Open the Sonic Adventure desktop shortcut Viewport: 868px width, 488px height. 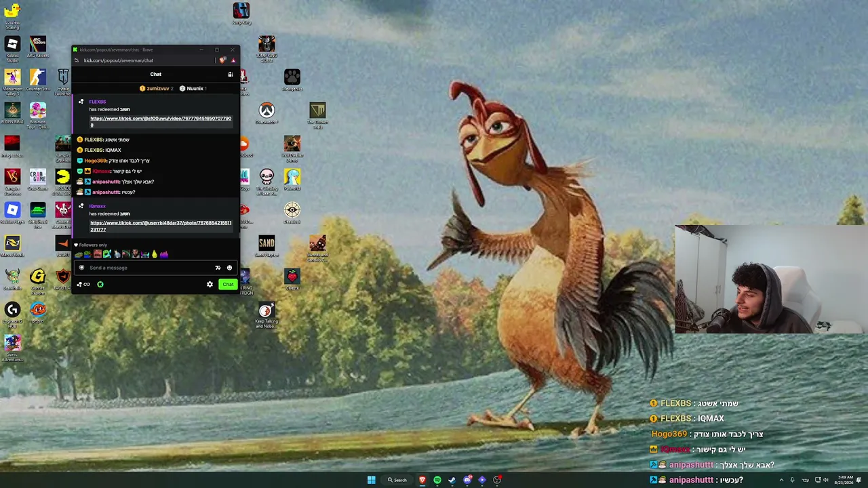(x=12, y=348)
